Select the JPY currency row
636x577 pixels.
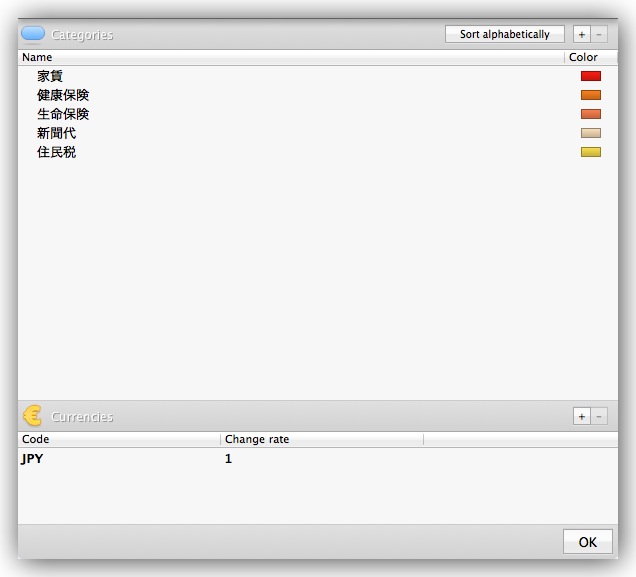[32, 459]
